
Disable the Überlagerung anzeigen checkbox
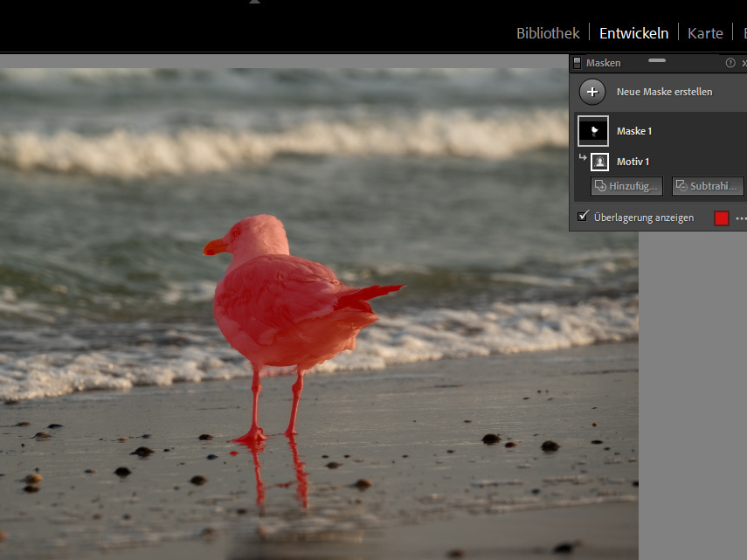(x=583, y=217)
